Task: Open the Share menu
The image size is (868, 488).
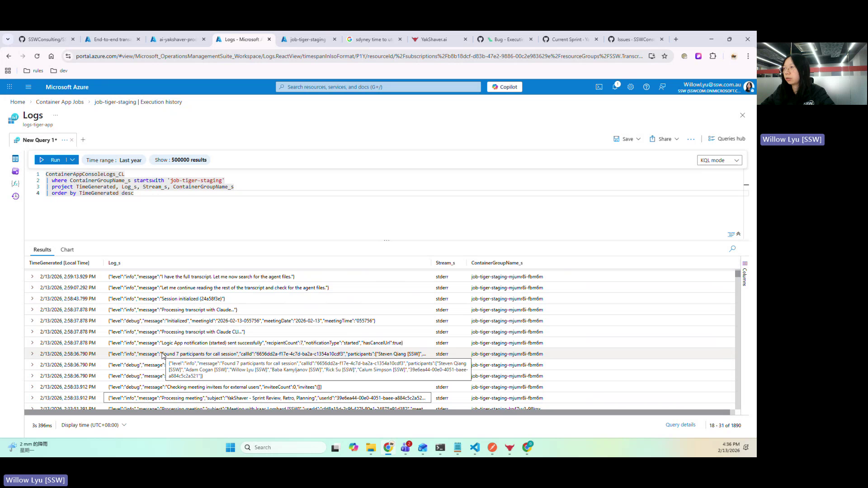Action: pyautogui.click(x=664, y=139)
